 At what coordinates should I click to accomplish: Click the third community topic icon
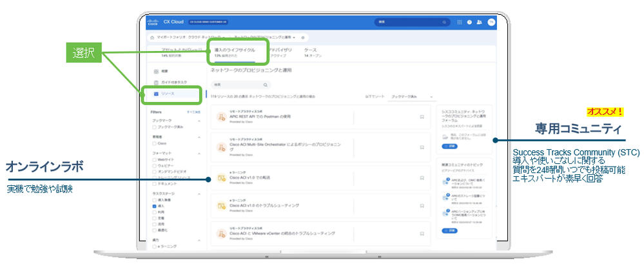coord(445,213)
